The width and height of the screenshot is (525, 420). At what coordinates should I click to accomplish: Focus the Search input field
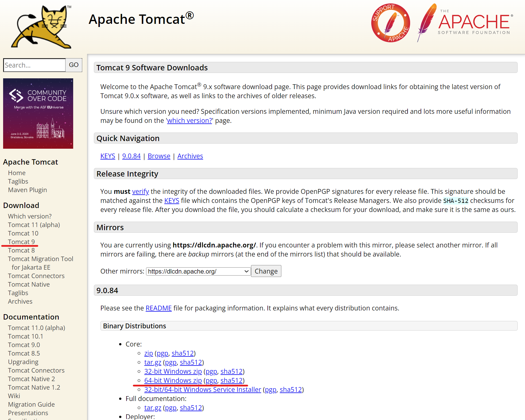(x=34, y=65)
